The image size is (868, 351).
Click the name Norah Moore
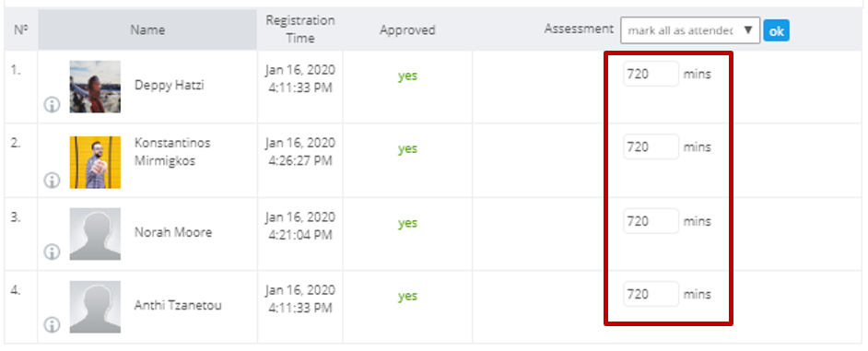coord(173,232)
